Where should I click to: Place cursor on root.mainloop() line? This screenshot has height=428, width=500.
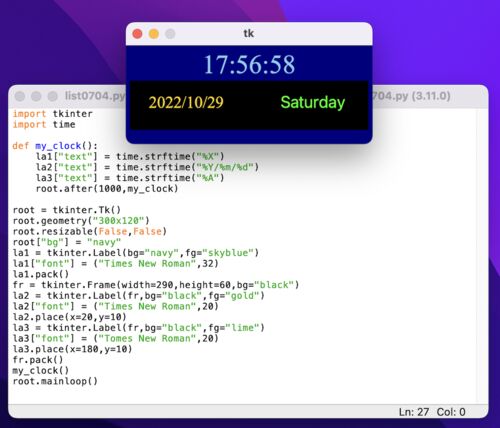click(55, 381)
